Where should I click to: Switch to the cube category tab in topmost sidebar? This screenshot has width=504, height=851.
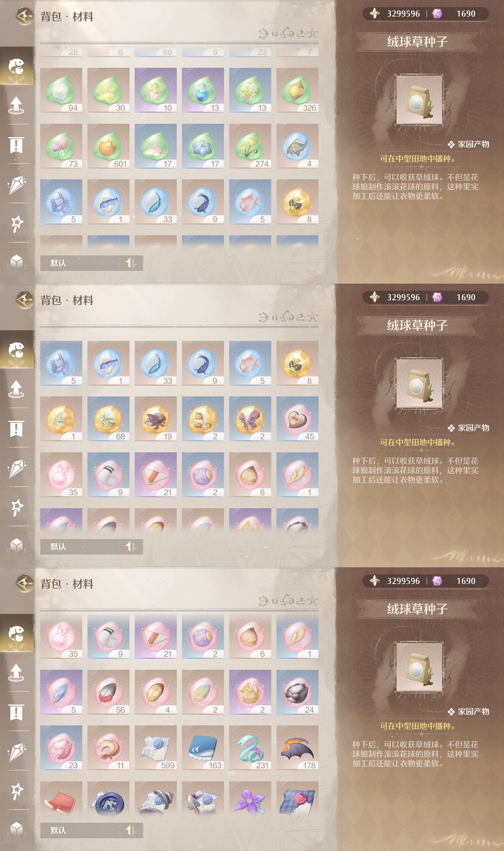point(17,261)
